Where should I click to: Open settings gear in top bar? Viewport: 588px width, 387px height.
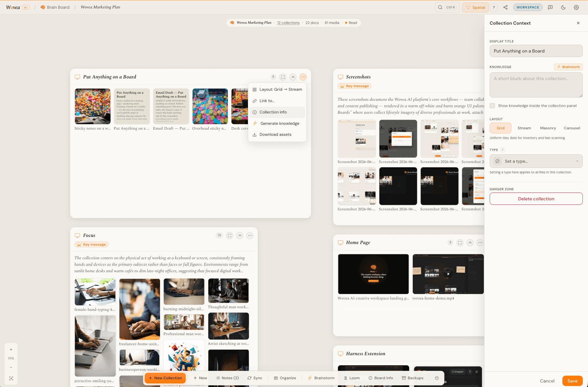click(576, 7)
